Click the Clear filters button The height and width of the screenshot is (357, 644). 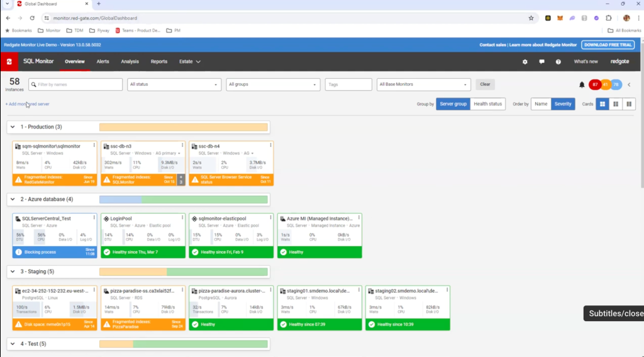pyautogui.click(x=485, y=84)
